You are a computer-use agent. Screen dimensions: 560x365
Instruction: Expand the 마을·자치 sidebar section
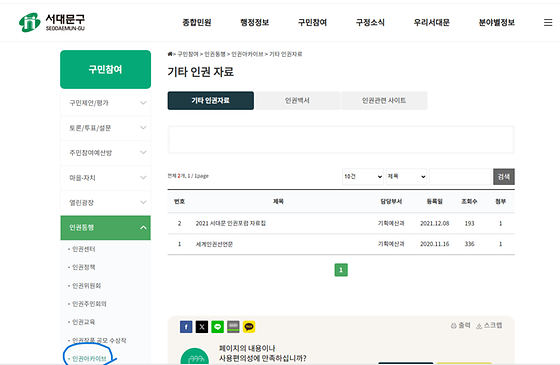coord(105,178)
